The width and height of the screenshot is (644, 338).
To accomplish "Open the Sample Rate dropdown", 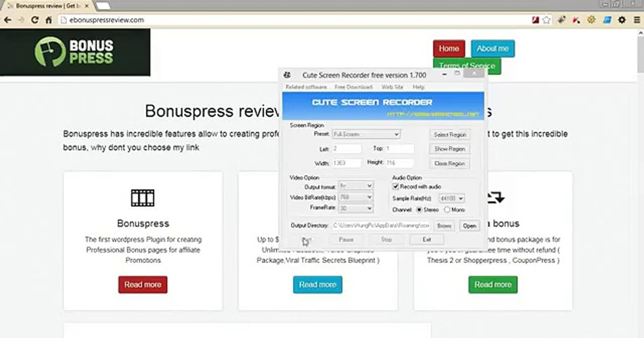I will 451,199.
